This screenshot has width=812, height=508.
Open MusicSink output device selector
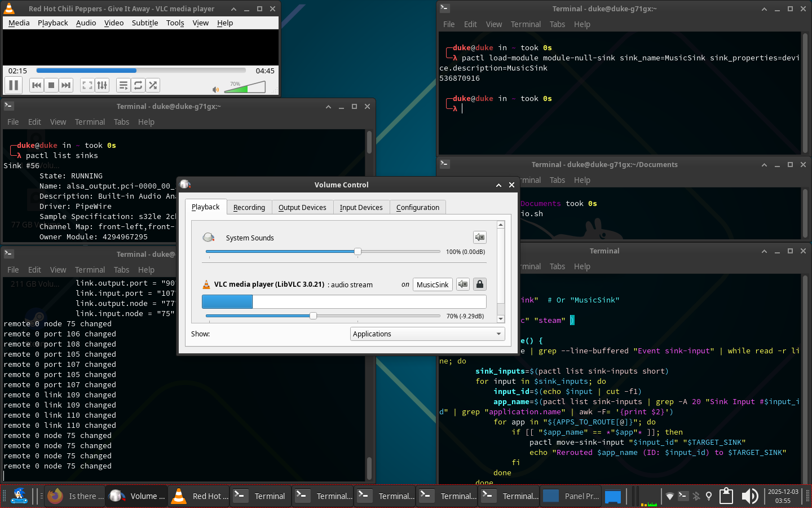point(433,284)
